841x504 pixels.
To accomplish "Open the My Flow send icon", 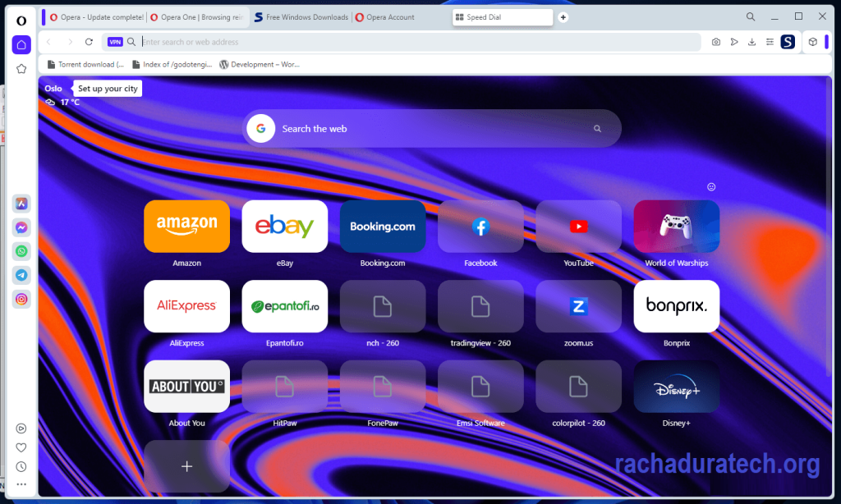I will click(734, 42).
